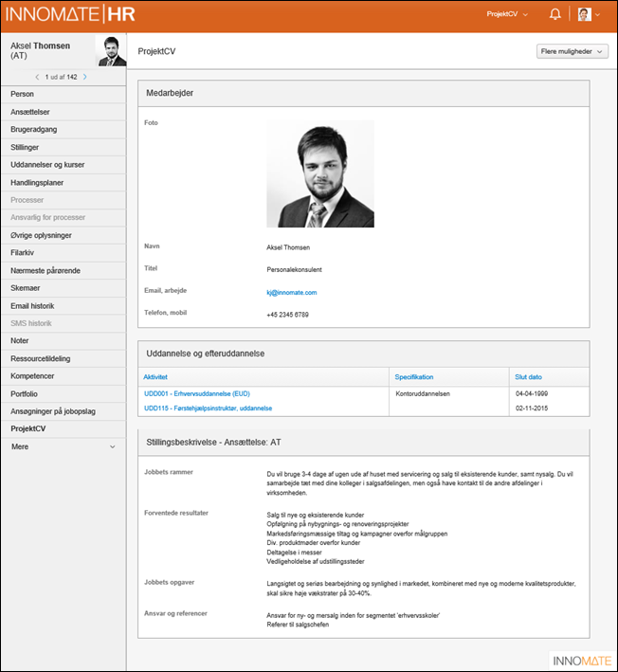Open the user avatar menu in header
This screenshot has height=672, width=618.
pyautogui.click(x=590, y=14)
